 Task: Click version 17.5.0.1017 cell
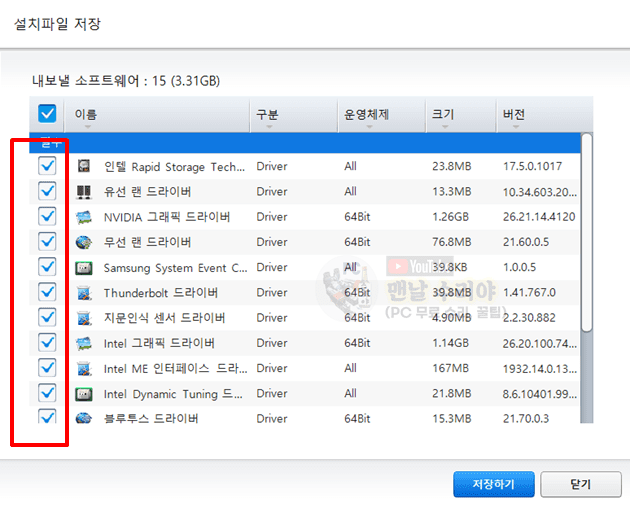click(532, 166)
